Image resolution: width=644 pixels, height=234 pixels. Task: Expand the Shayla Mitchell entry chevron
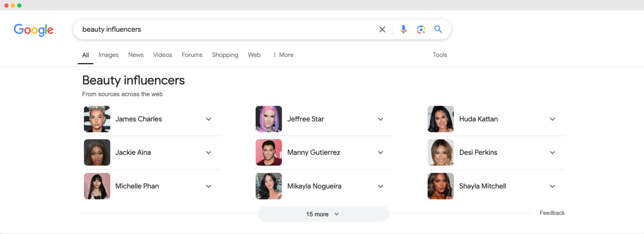[553, 186]
